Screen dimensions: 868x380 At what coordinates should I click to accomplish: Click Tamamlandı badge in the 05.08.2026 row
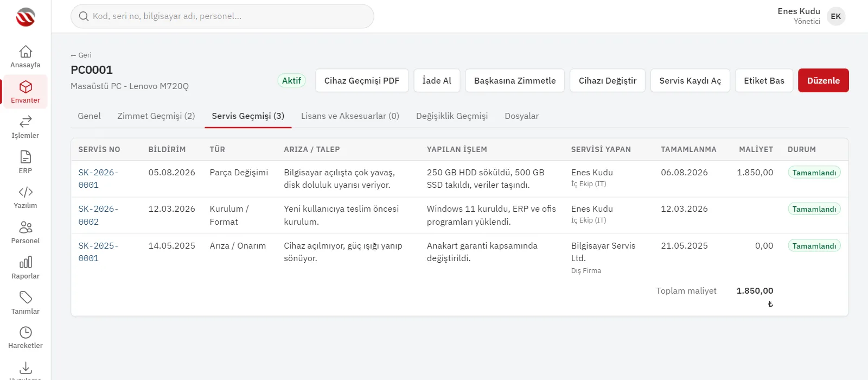pyautogui.click(x=814, y=173)
